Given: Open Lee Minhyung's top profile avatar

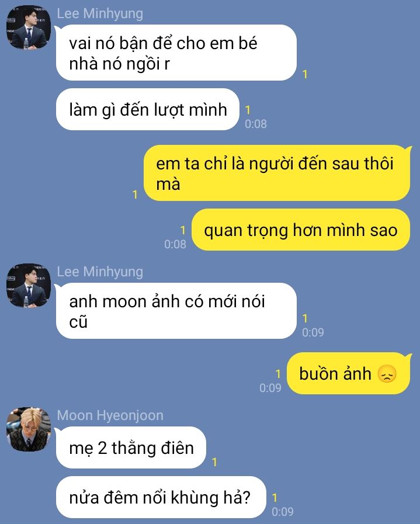Looking at the screenshot, I should 29,27.
